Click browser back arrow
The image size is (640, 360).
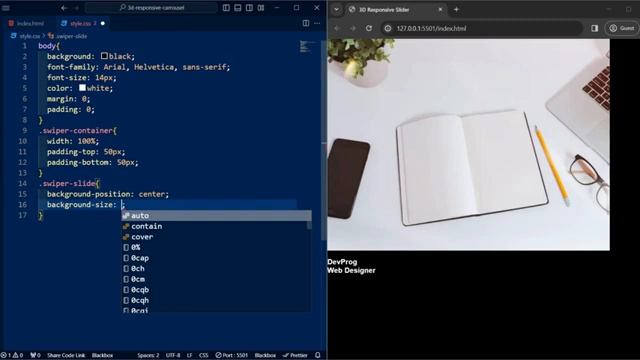337,28
